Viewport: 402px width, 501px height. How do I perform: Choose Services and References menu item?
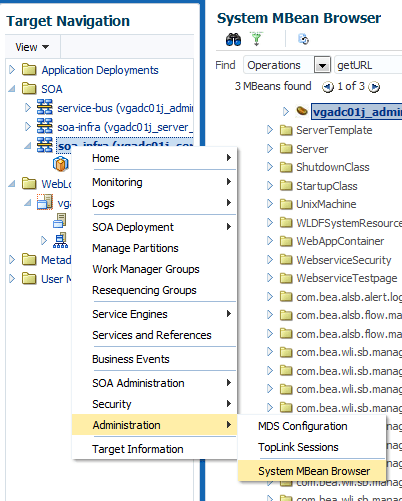(154, 335)
